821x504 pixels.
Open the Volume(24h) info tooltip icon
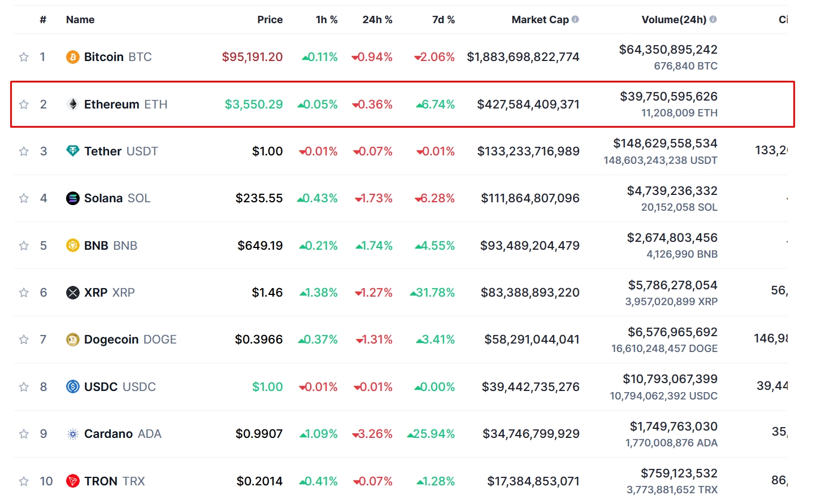[713, 19]
